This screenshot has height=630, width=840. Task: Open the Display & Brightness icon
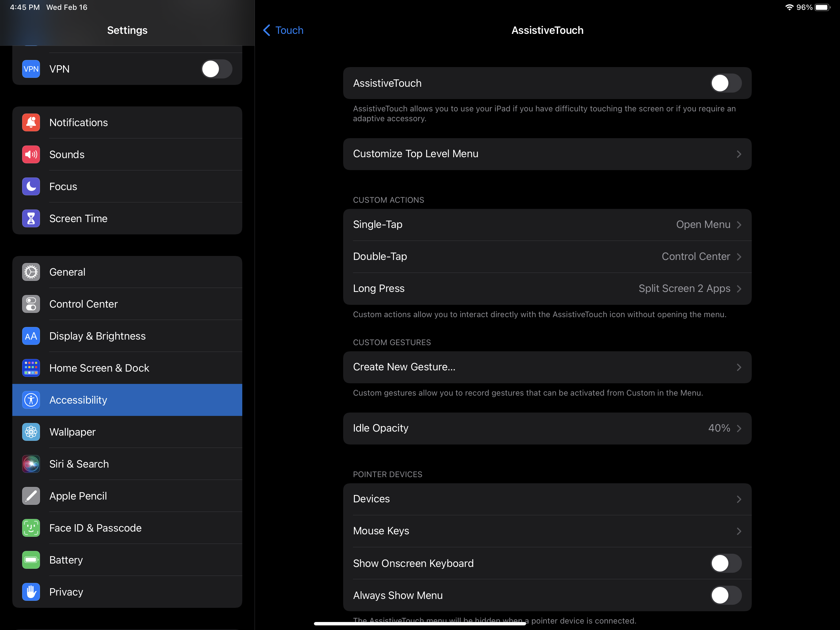click(31, 336)
